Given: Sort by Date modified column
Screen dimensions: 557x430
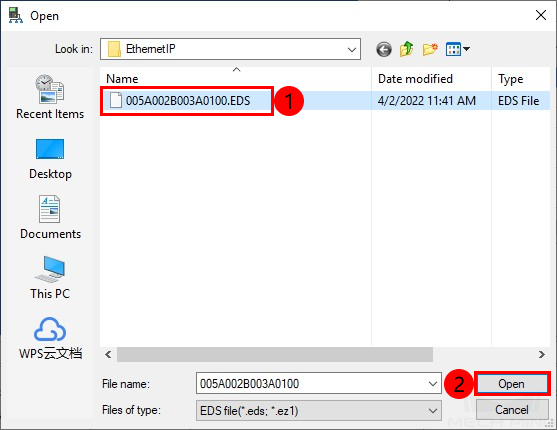Looking at the screenshot, I should (x=431, y=79).
